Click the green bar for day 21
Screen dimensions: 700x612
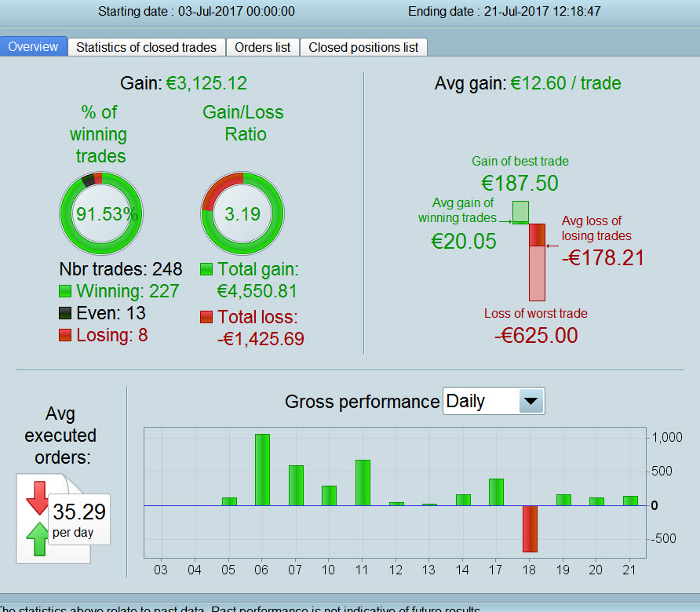point(630,501)
